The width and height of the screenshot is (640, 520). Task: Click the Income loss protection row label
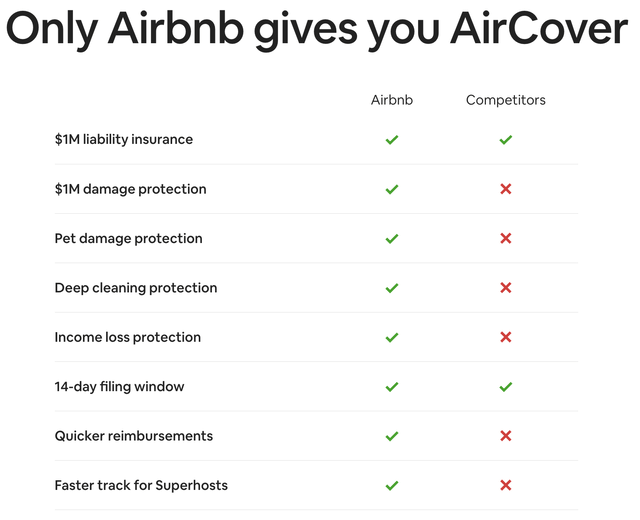coord(127,338)
